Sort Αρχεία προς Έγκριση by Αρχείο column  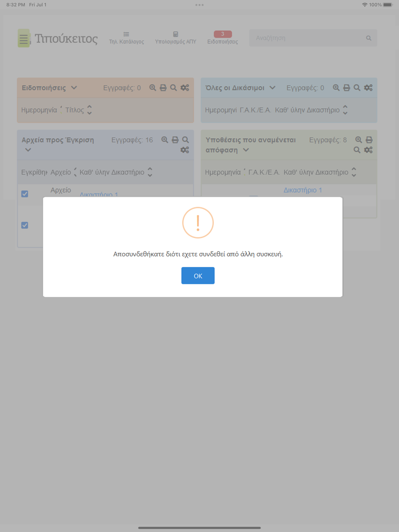click(75, 172)
